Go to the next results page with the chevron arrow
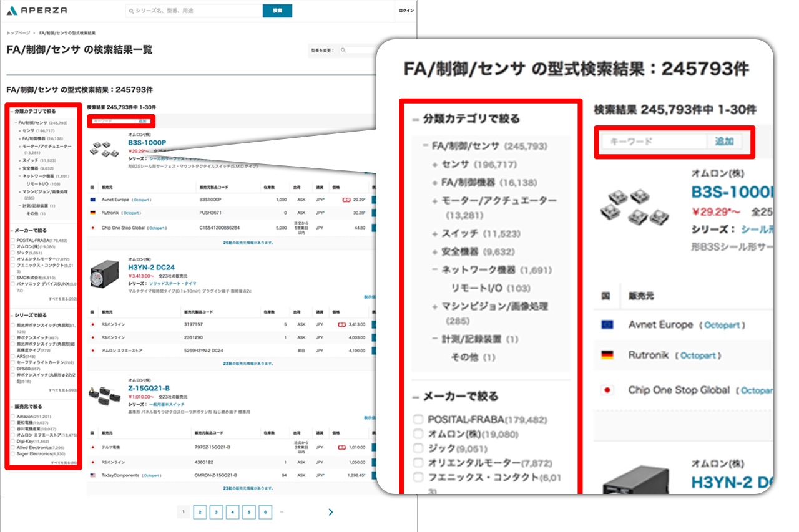This screenshot has height=532, width=799. click(330, 512)
